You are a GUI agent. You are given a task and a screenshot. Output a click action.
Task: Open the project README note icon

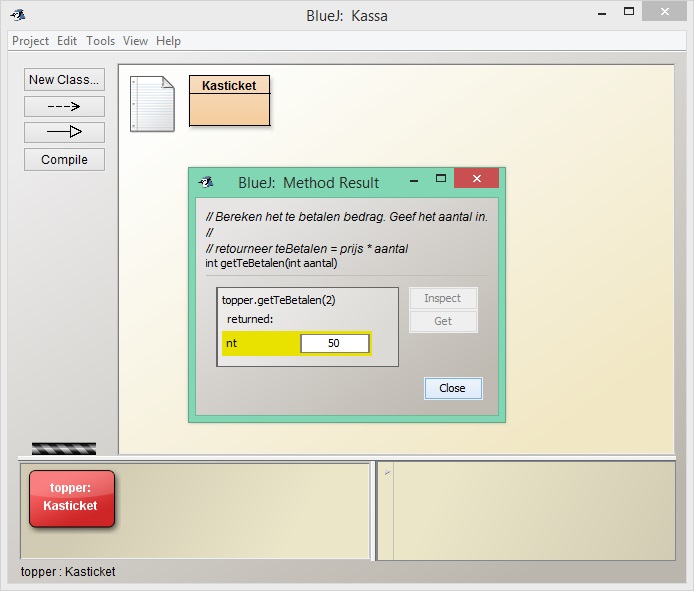click(x=152, y=104)
